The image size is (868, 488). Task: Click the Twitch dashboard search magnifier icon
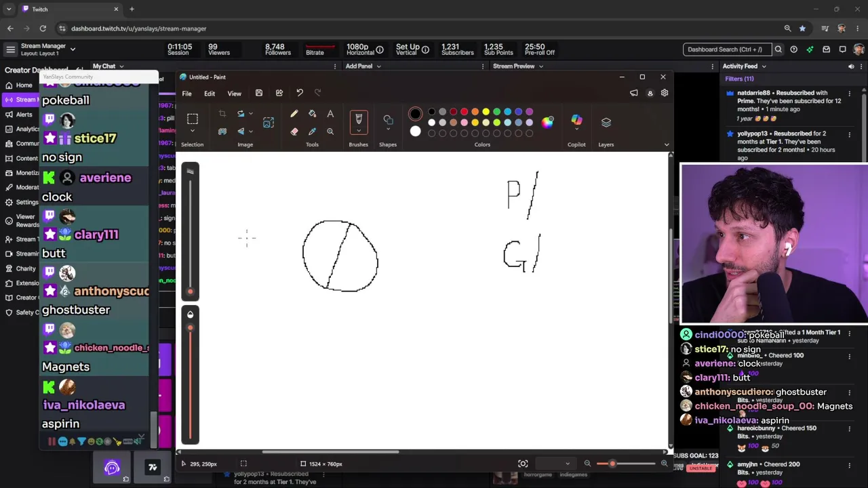coord(778,49)
